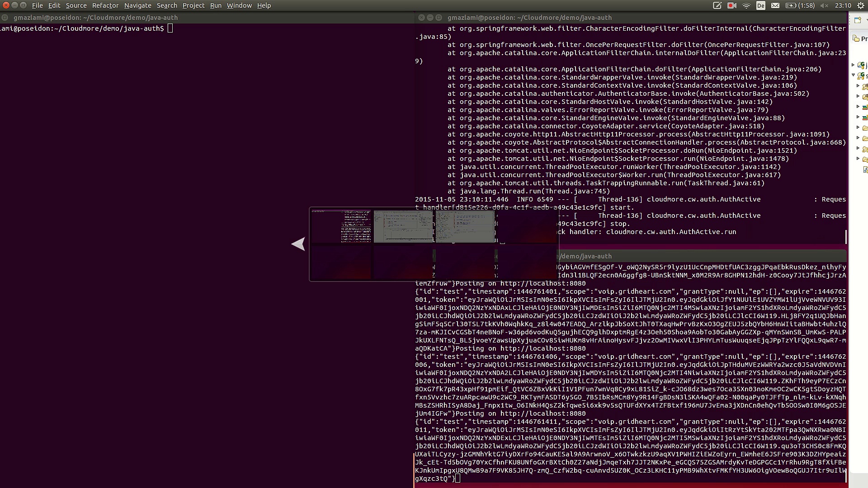868x488 pixels.
Task: Open the Navigate menu
Action: coord(137,5)
